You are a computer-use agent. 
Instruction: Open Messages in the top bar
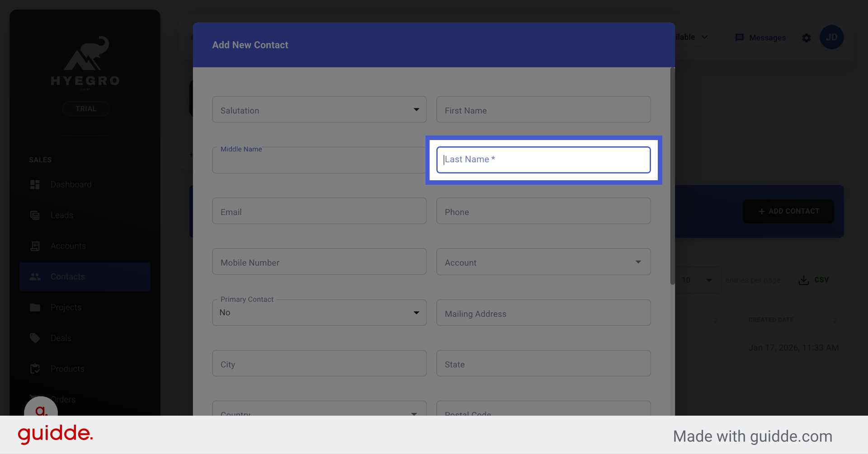click(760, 37)
